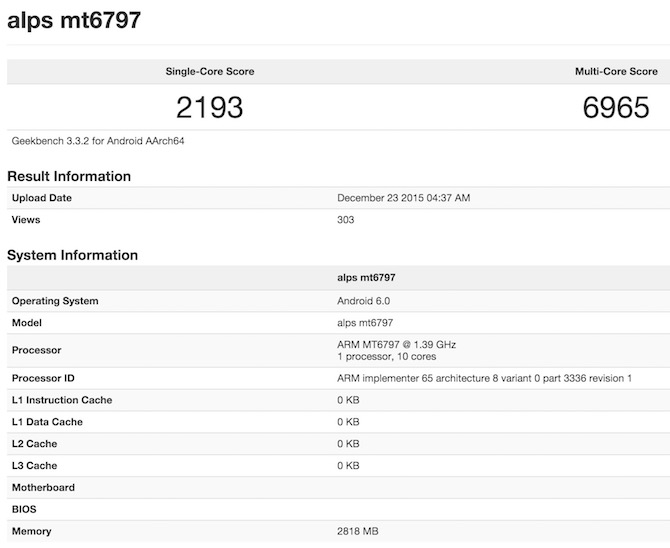Click the Motherboard row label
670x548 pixels.
coord(44,488)
